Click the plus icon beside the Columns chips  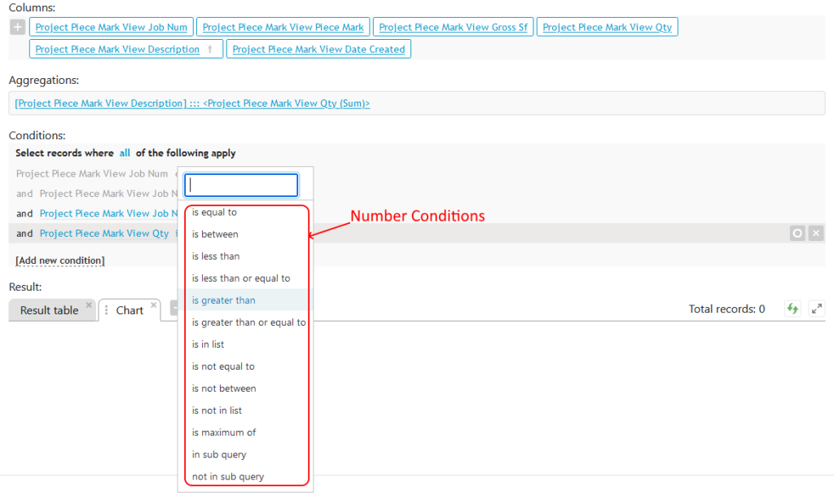pos(17,26)
